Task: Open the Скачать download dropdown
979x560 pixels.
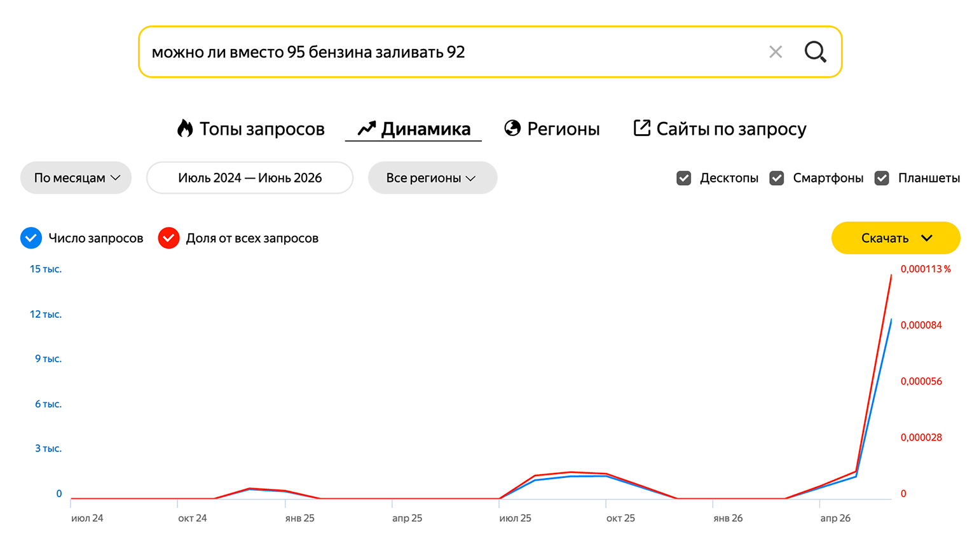Action: pyautogui.click(x=896, y=238)
